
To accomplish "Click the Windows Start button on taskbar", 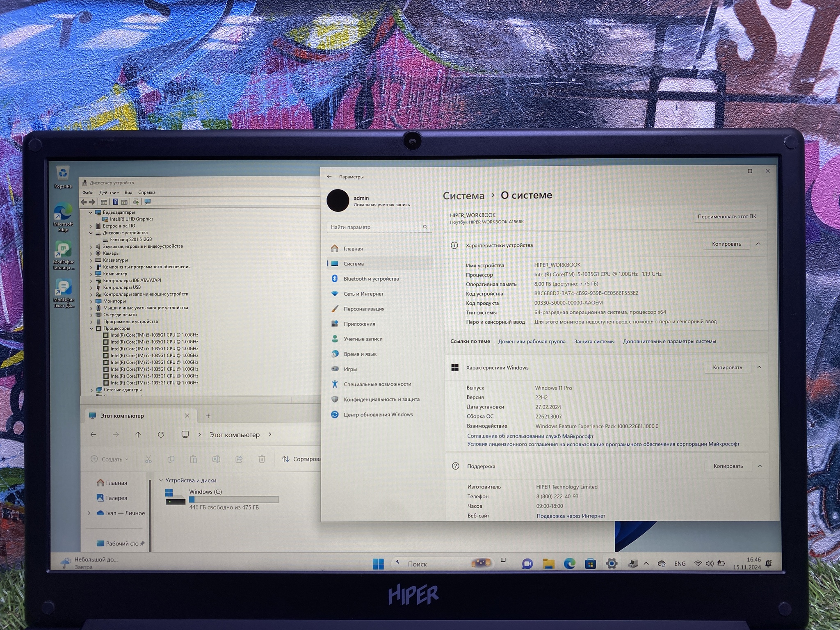I will [x=378, y=564].
